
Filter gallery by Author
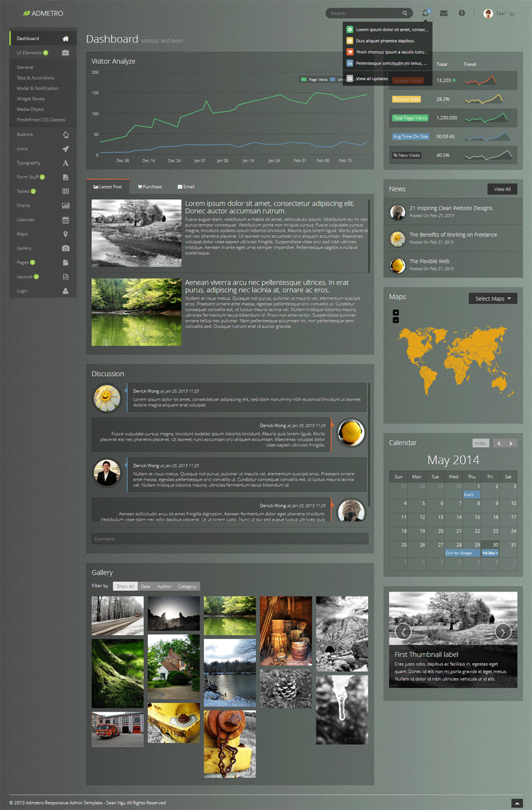pos(164,587)
